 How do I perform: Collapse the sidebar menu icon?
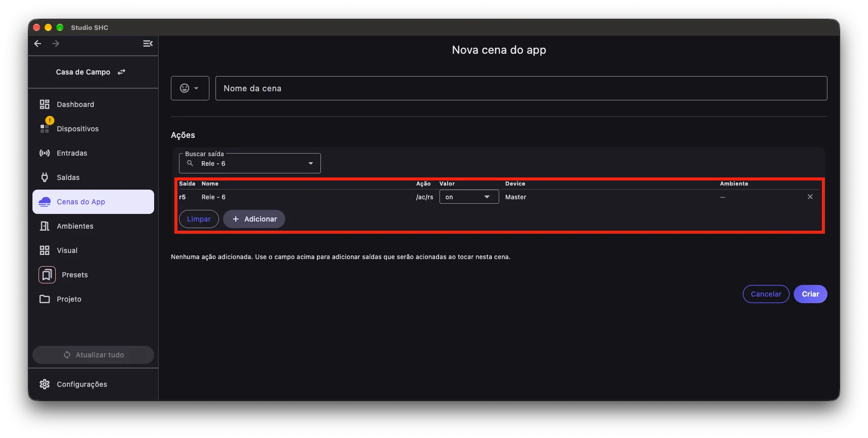(x=148, y=44)
